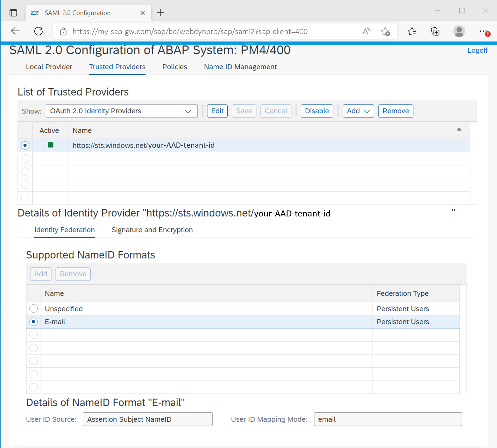Click the Disable button

pos(317,111)
